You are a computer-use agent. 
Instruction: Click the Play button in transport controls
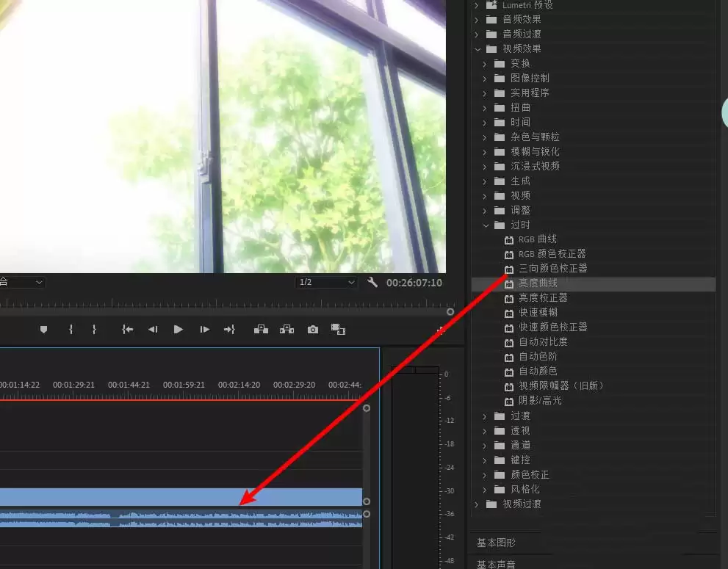(178, 330)
